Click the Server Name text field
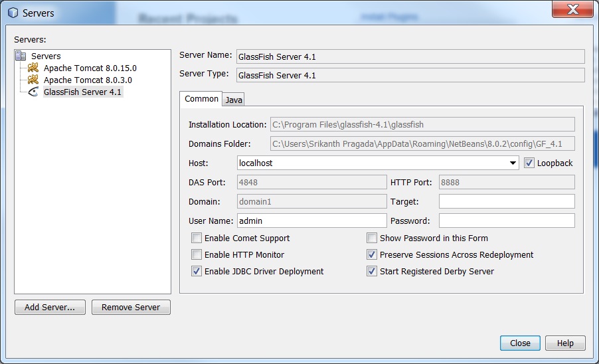 (x=410, y=56)
